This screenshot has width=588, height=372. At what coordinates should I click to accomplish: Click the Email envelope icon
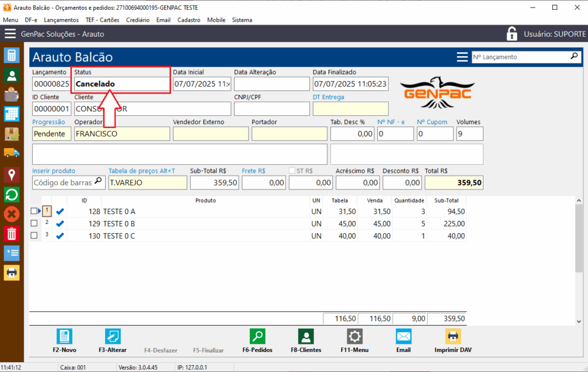click(403, 336)
